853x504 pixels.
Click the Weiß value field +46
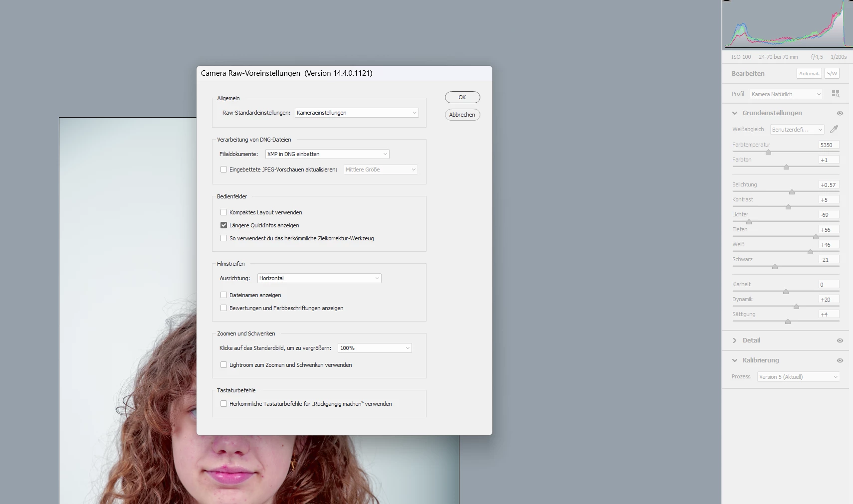coord(829,245)
